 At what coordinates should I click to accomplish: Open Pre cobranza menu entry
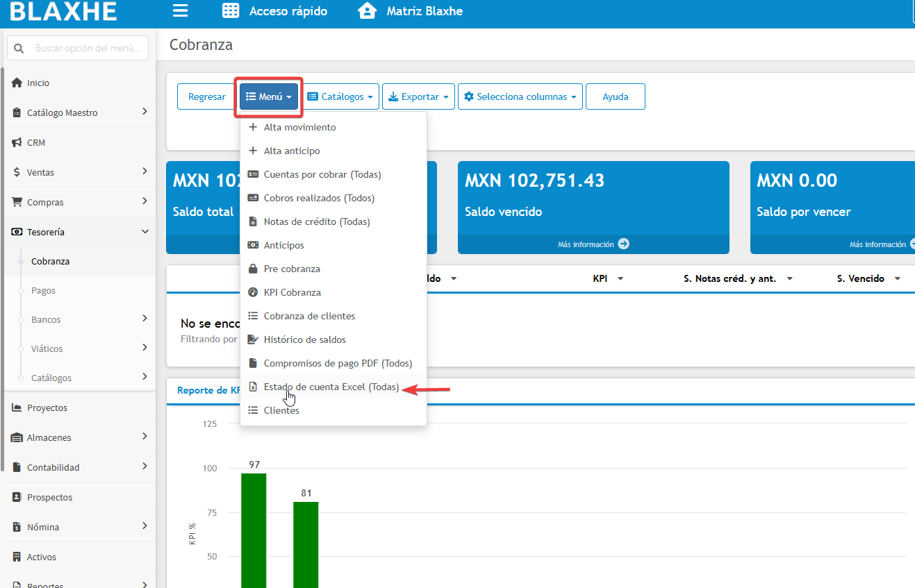click(x=333, y=269)
